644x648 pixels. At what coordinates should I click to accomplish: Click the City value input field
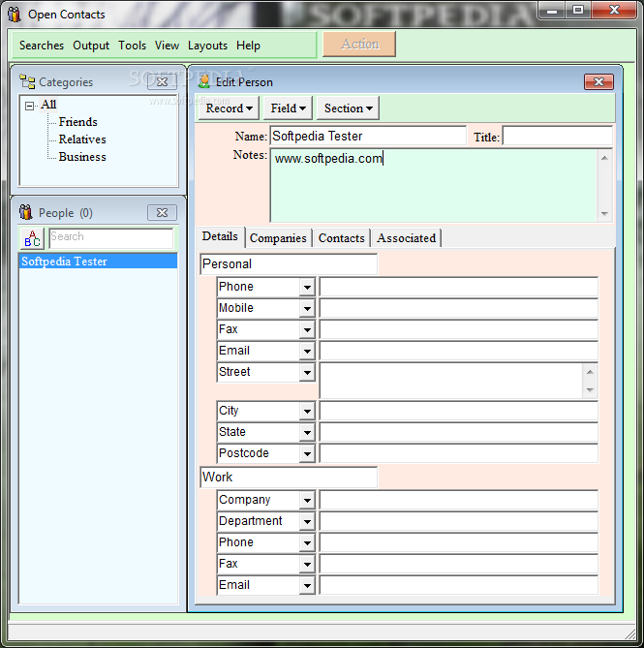click(458, 411)
